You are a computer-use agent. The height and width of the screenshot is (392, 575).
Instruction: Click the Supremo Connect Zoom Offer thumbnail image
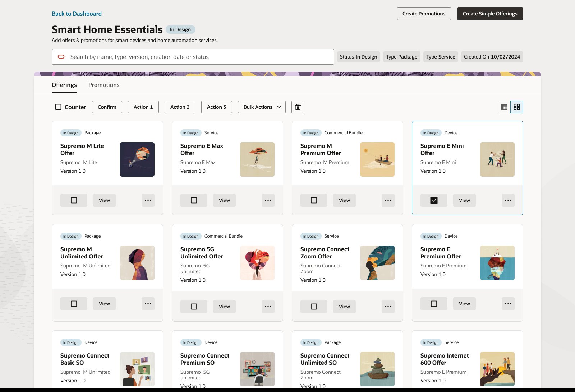point(377,263)
